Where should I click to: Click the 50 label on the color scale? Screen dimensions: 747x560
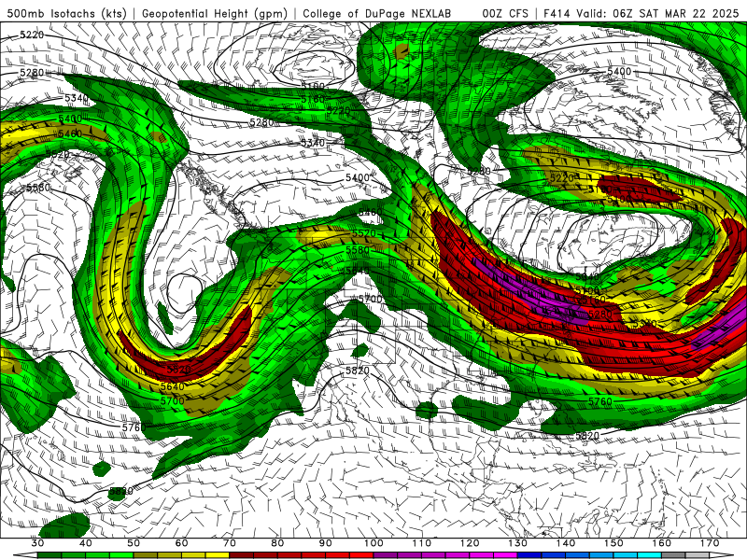[x=134, y=543]
